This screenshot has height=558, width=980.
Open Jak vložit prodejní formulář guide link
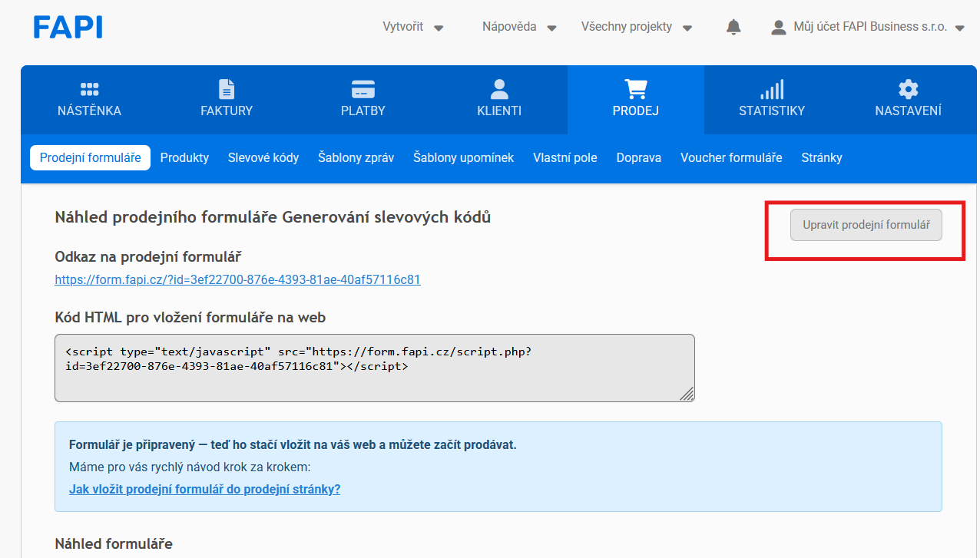click(x=204, y=489)
